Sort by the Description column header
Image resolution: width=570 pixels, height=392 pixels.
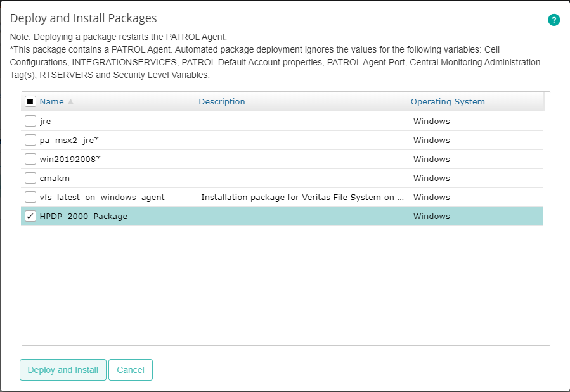[221, 101]
